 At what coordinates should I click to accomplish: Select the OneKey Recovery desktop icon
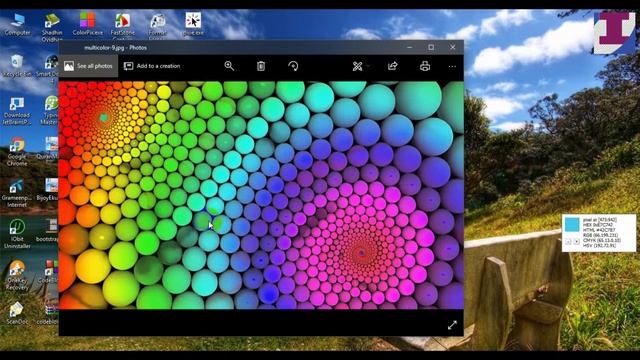[17, 276]
